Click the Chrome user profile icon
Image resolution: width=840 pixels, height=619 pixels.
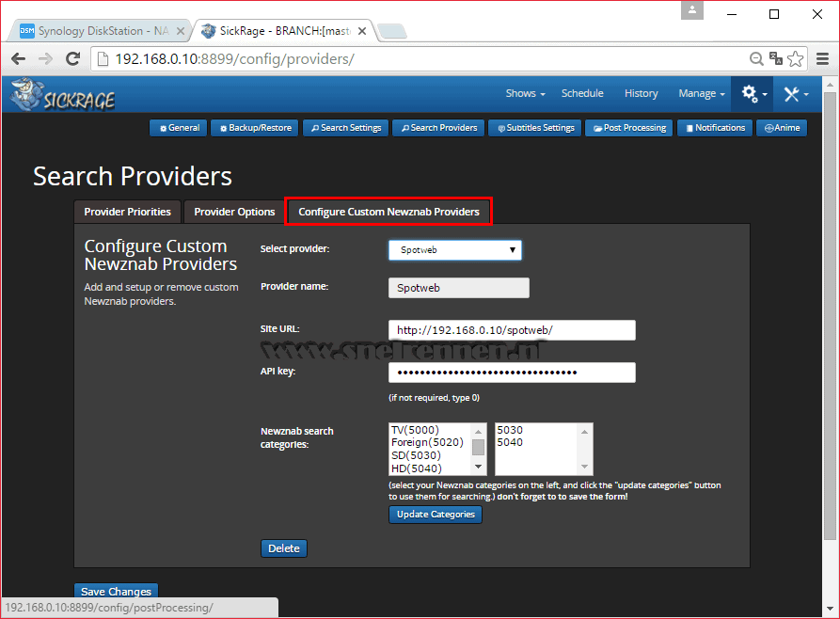692,9
